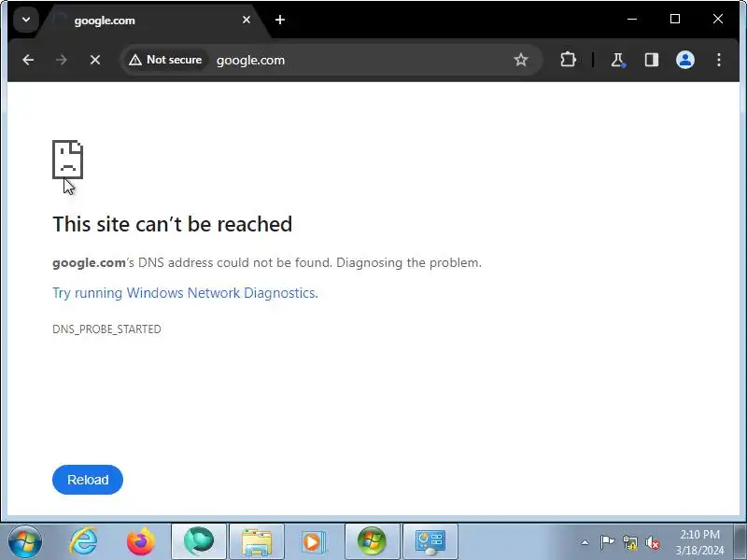The image size is (747, 560).
Task: Open the Extensions puzzle icon
Action: click(x=568, y=60)
